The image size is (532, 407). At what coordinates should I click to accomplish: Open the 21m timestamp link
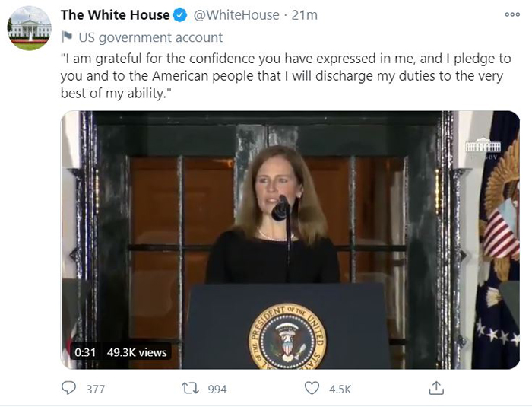305,15
